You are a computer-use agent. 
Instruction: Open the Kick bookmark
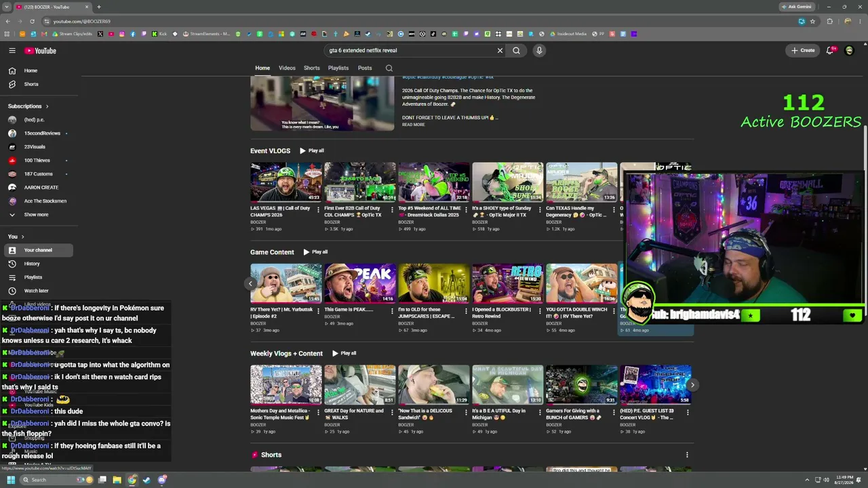pos(160,34)
